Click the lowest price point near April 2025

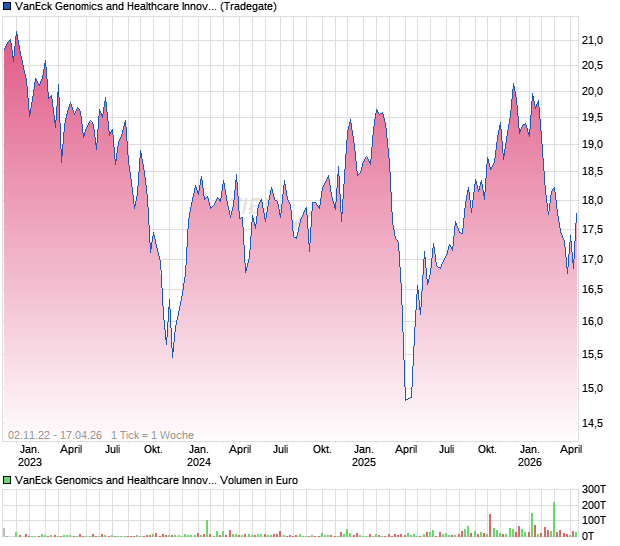tap(406, 400)
